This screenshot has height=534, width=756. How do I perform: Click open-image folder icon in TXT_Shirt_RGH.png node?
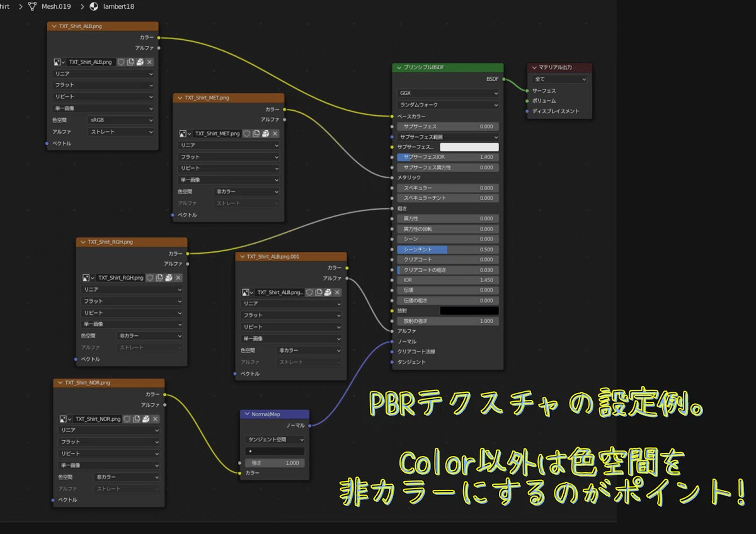(x=169, y=278)
